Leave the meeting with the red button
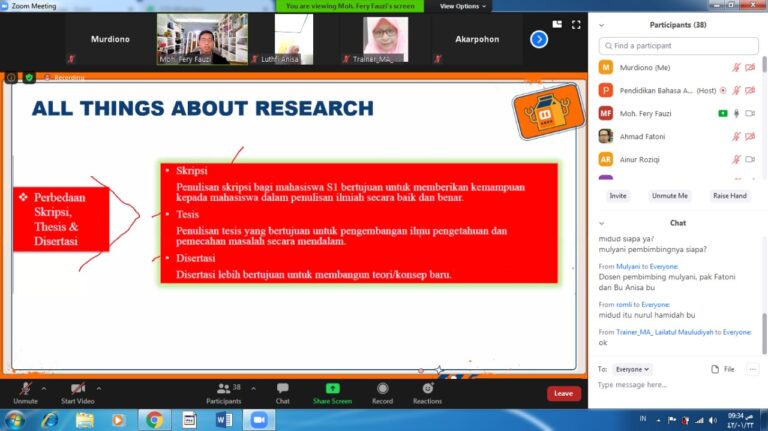Image resolution: width=768 pixels, height=431 pixels. (564, 393)
